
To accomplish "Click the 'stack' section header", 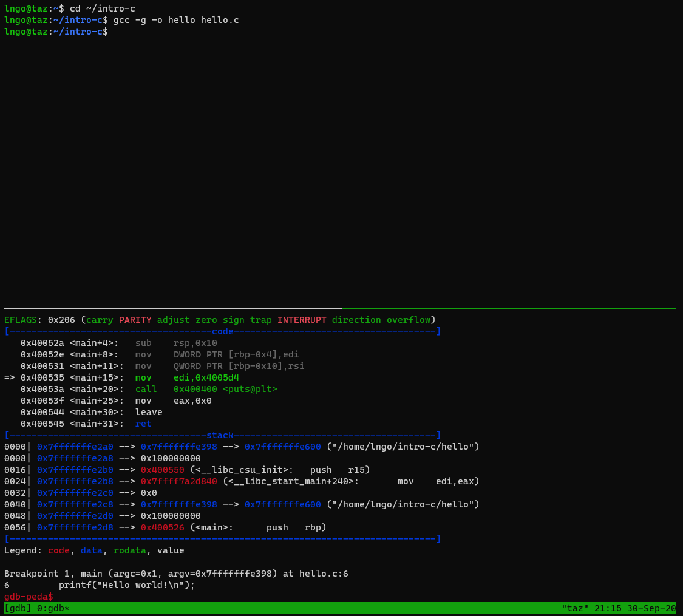I will [x=220, y=435].
